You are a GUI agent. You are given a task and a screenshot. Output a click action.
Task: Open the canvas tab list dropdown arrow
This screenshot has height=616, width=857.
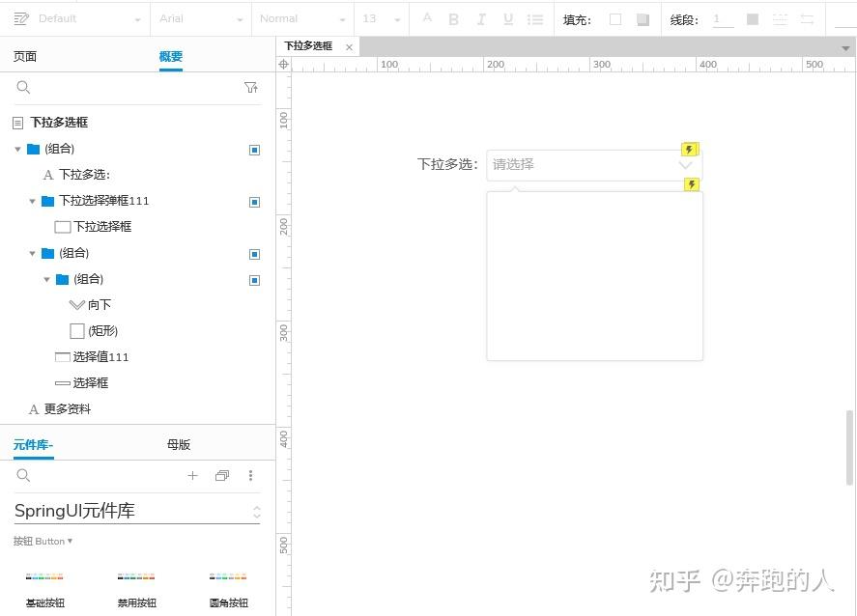point(845,48)
